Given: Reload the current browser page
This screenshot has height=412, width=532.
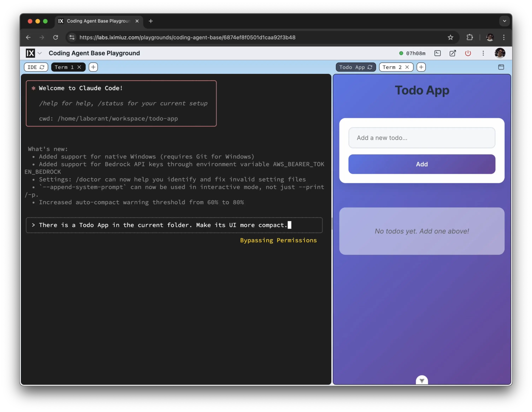Looking at the screenshot, I should coord(55,37).
